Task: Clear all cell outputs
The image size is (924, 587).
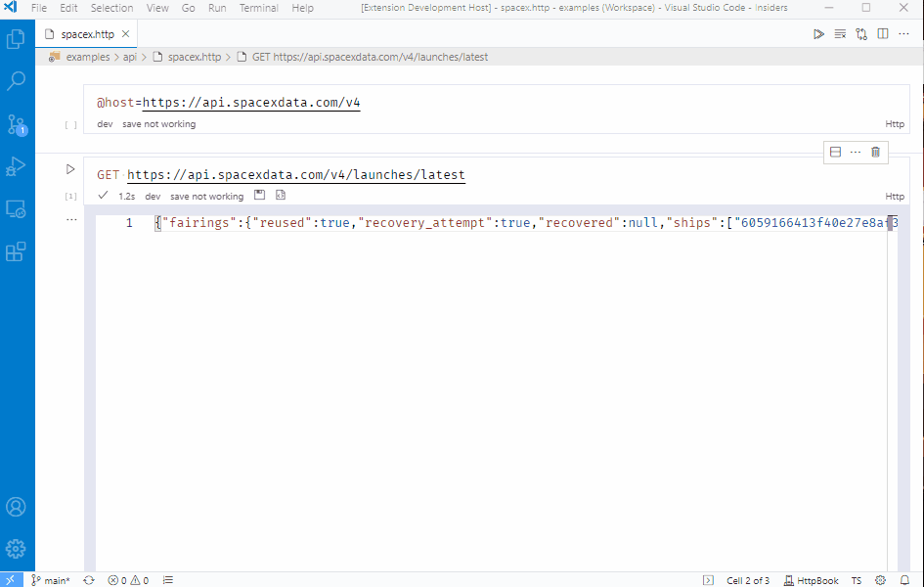Action: tap(839, 33)
